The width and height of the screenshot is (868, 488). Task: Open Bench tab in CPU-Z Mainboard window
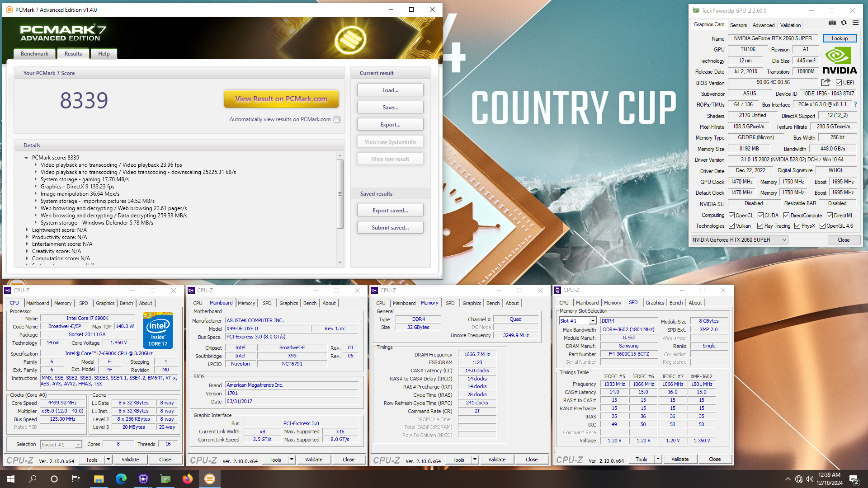tap(310, 303)
